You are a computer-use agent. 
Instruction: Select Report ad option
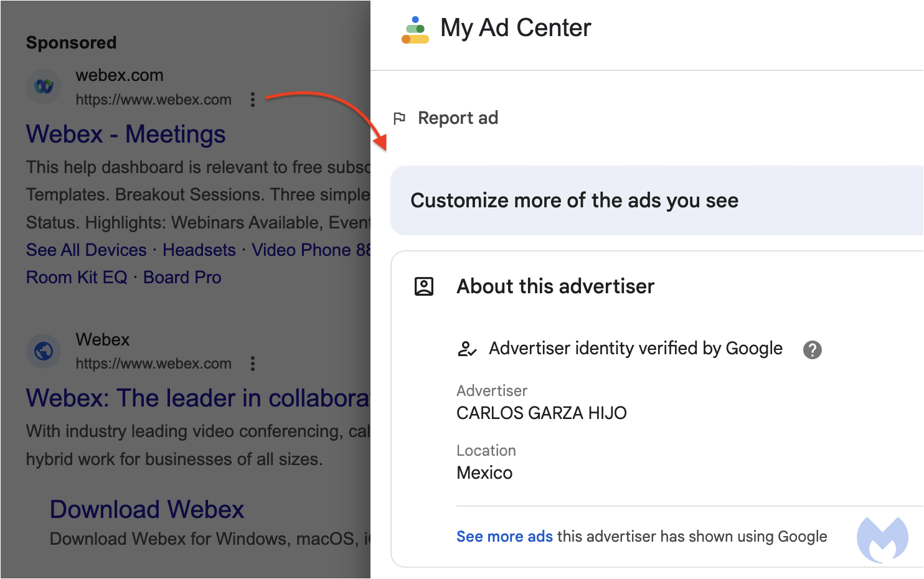click(x=458, y=118)
